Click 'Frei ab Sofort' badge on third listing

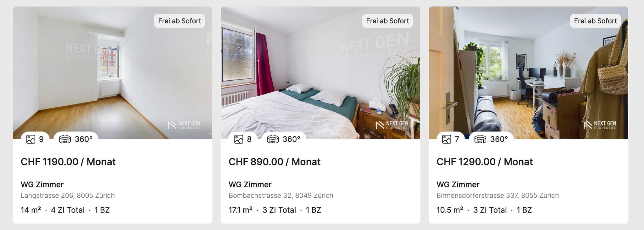coord(595,21)
